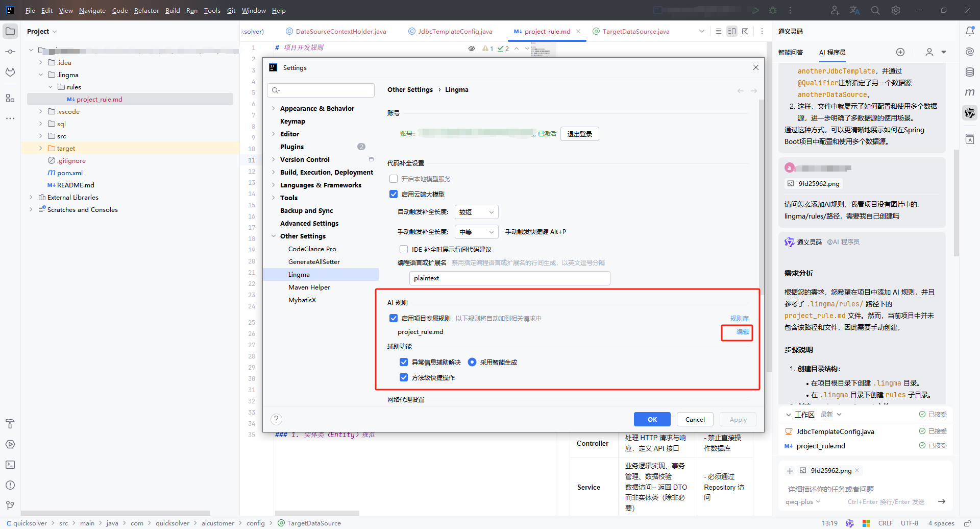Expand External Libraries node
This screenshot has height=529, width=980.
31,197
